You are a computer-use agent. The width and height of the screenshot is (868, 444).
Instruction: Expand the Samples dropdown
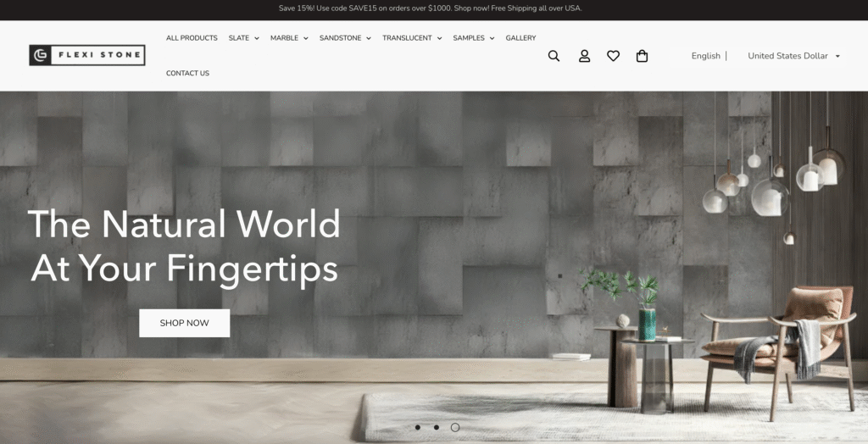473,38
